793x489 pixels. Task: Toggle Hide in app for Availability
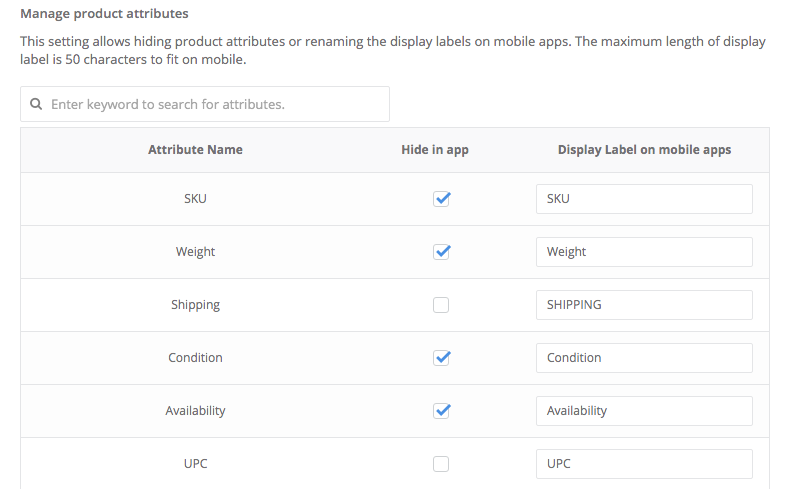(x=441, y=410)
